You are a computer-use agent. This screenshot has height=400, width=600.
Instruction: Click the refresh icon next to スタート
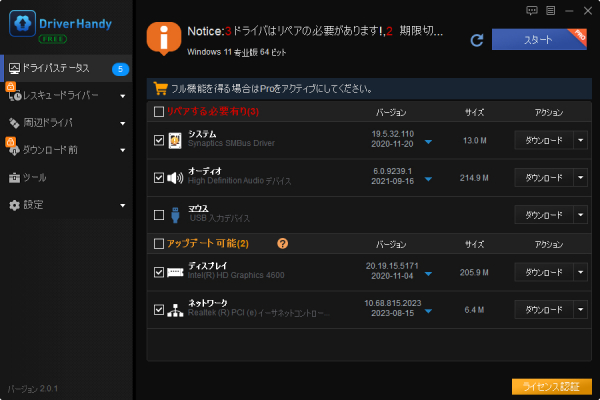coord(477,40)
